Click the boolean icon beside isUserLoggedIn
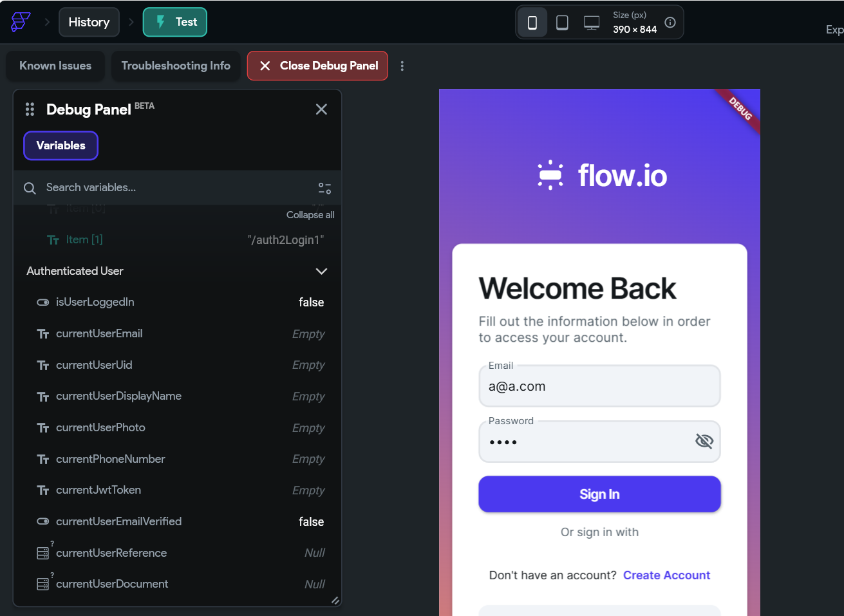This screenshot has width=844, height=616. pos(43,302)
